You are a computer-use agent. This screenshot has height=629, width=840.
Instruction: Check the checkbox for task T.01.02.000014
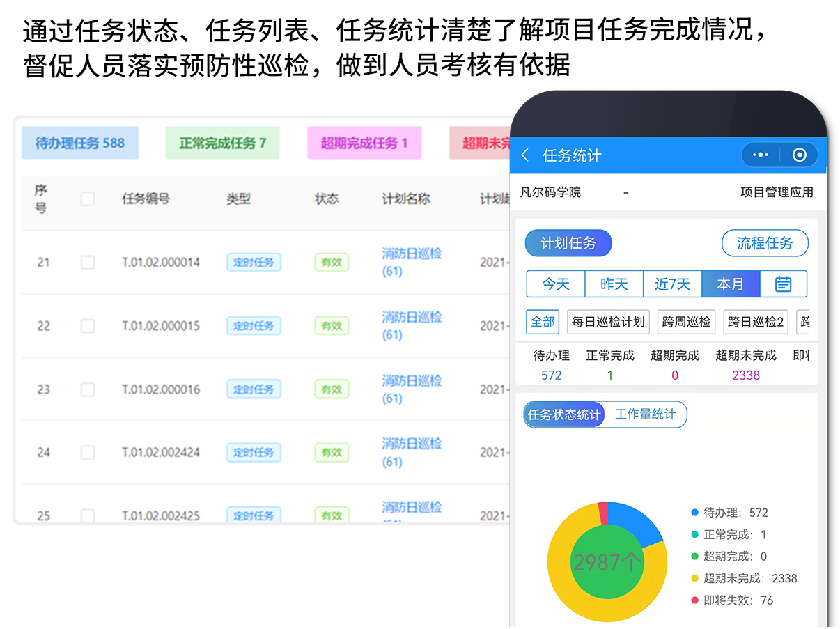(88, 262)
